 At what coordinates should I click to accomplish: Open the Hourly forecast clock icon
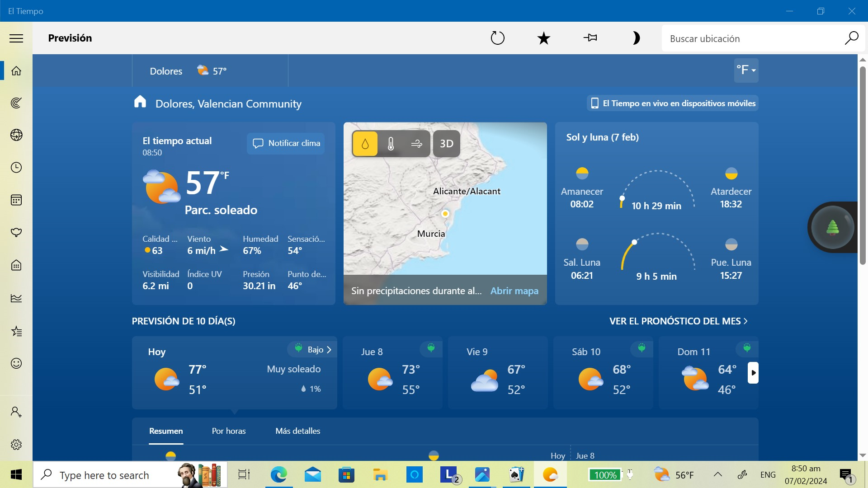(16, 168)
